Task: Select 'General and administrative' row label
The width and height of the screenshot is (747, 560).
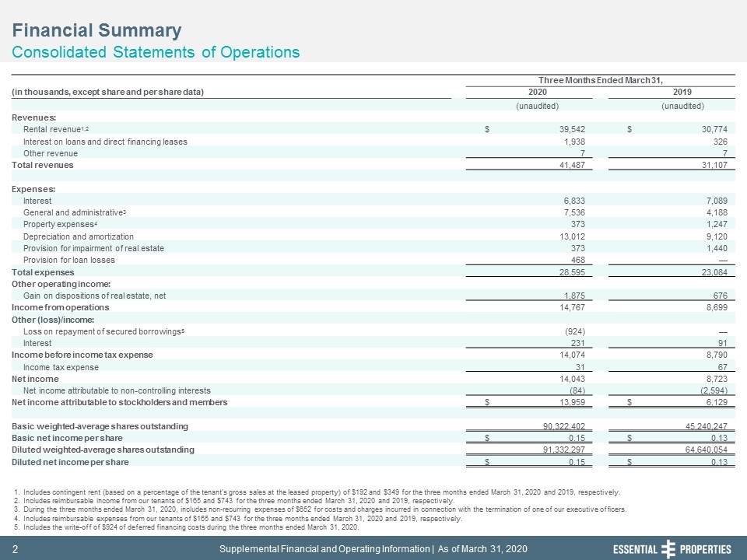Action: [x=75, y=212]
